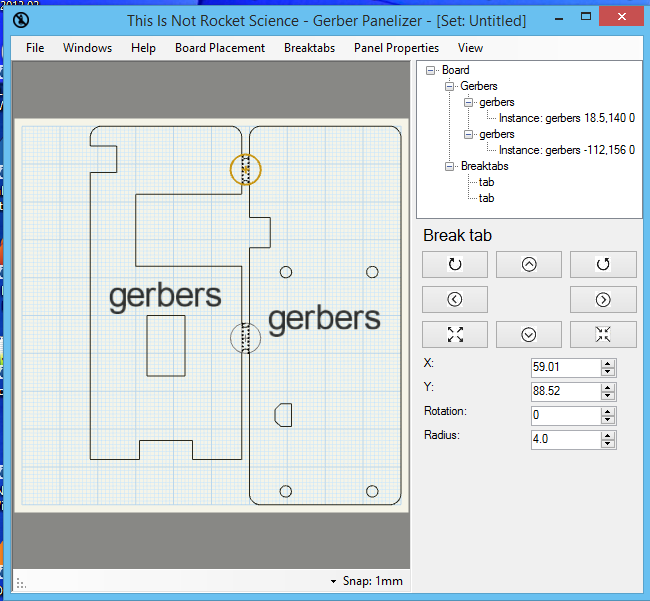Screen dimensions: 650x601
Task: Select Board root label in tree
Action: (x=456, y=70)
